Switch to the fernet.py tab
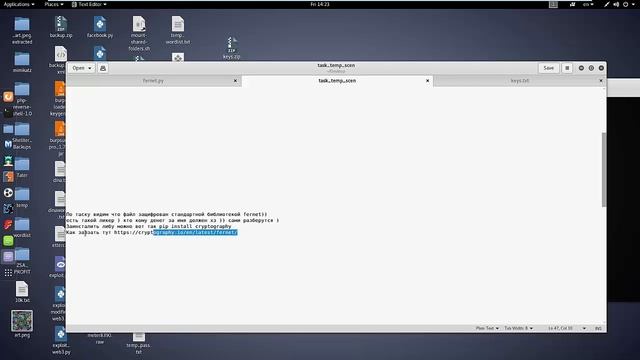Viewport: 640px width, 360px height. [153, 81]
